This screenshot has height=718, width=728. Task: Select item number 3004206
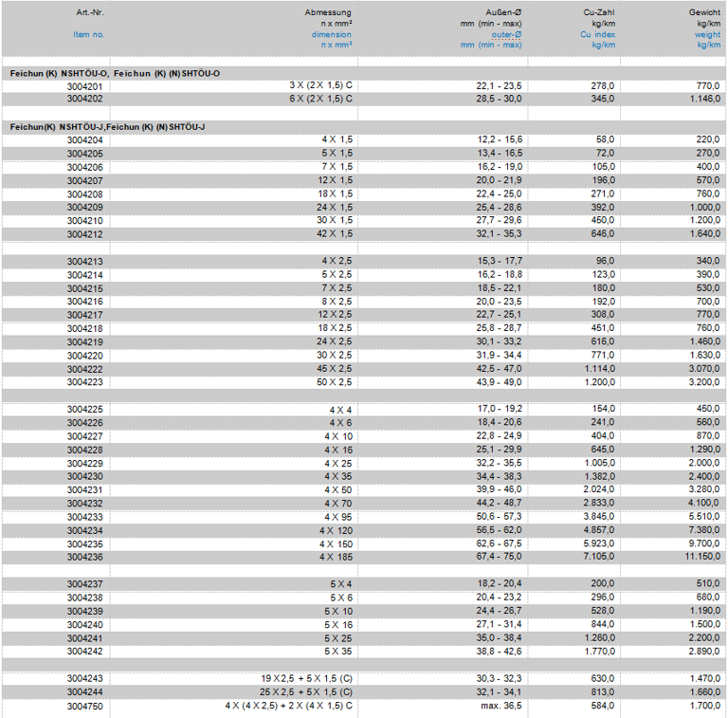(84, 167)
